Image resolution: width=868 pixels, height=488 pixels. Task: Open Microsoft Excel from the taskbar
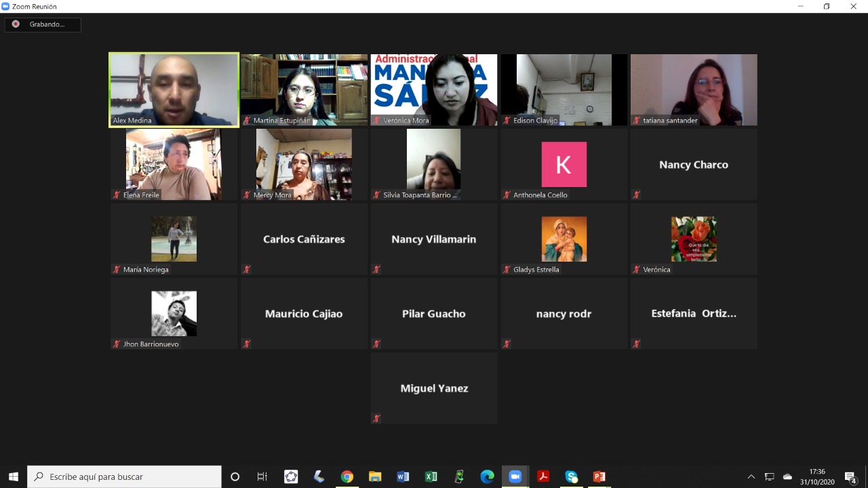point(431,476)
